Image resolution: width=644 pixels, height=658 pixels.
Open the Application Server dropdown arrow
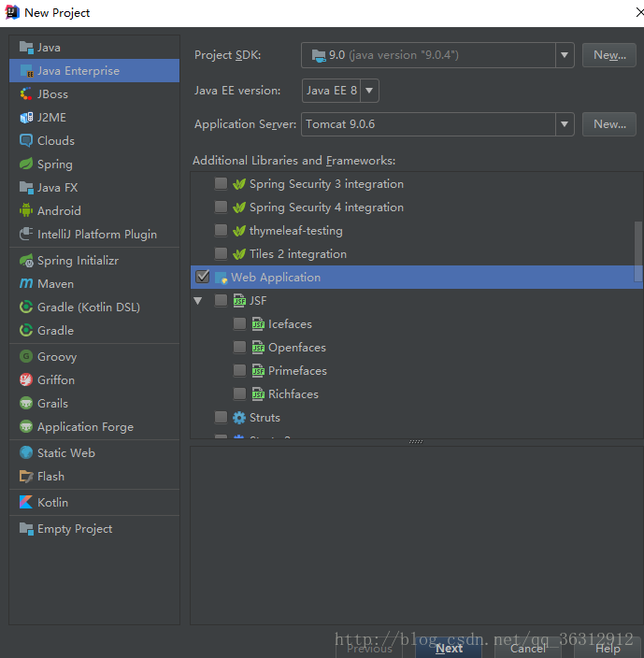coord(565,124)
